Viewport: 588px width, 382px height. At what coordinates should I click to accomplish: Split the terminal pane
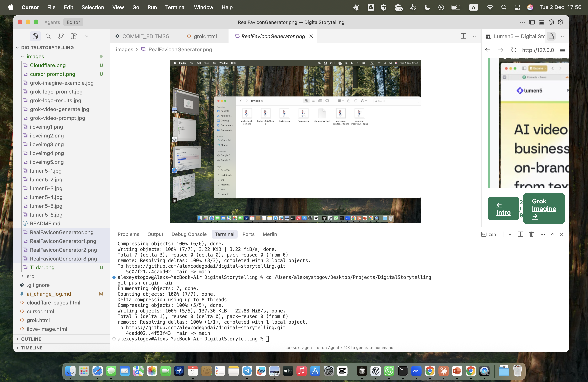pos(520,234)
